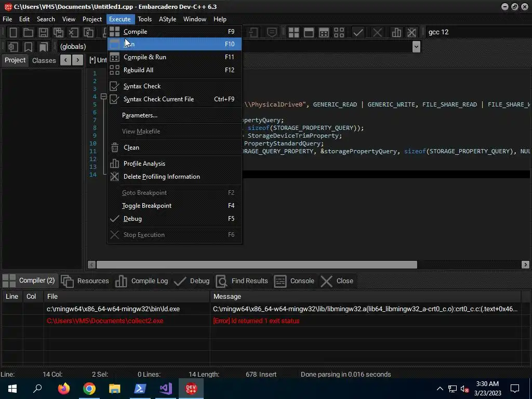Open the Tools menu
This screenshot has height=399, width=532.
click(x=144, y=19)
